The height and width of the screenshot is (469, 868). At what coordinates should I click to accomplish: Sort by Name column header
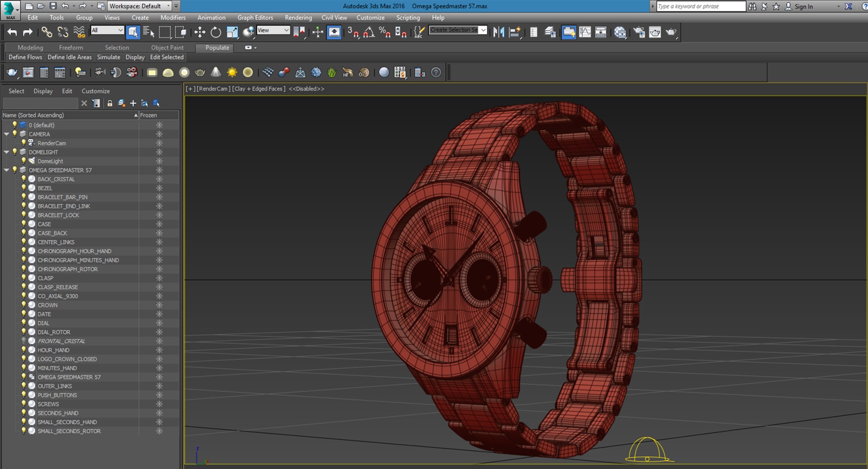click(x=70, y=115)
